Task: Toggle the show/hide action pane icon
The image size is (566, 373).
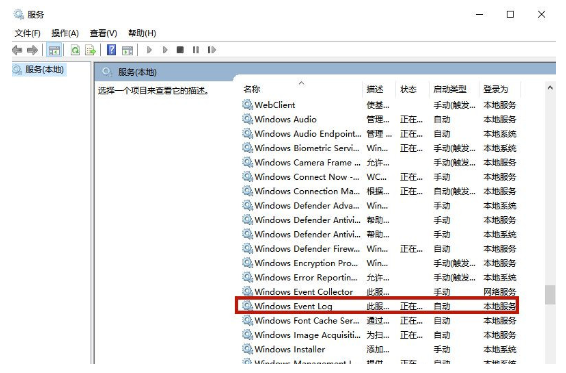Action: click(127, 50)
